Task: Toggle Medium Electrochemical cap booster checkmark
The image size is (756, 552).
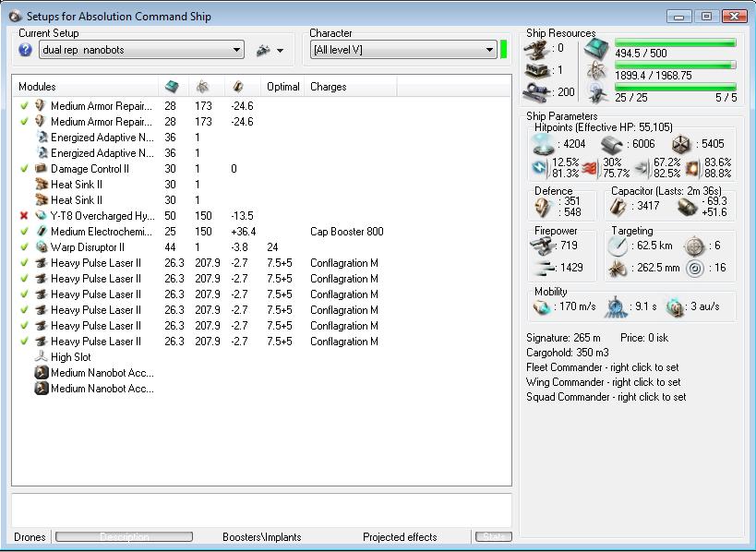Action: point(24,232)
